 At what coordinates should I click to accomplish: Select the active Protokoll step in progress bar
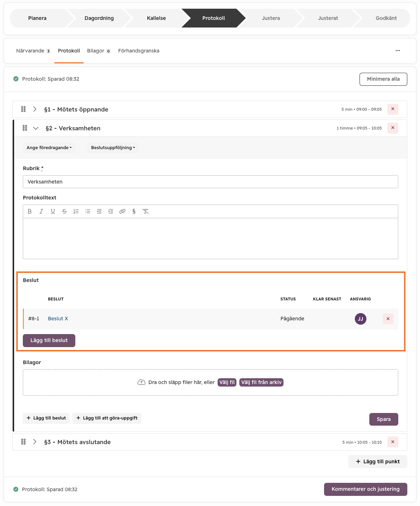tap(214, 18)
